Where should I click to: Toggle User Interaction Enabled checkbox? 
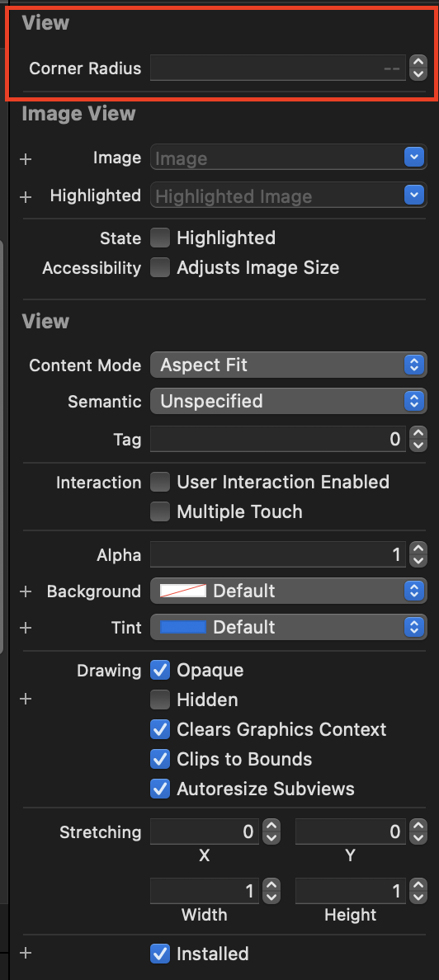pos(160,482)
